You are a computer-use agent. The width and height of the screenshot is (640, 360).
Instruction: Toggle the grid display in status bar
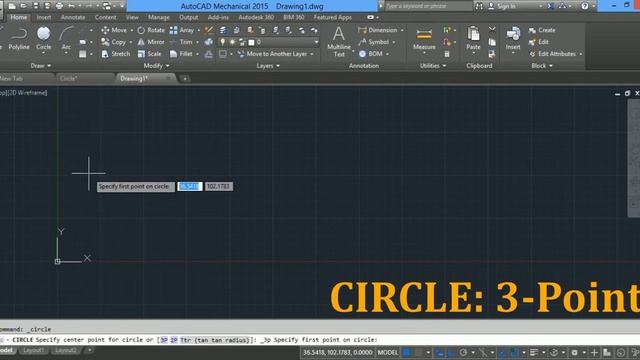coord(407,352)
